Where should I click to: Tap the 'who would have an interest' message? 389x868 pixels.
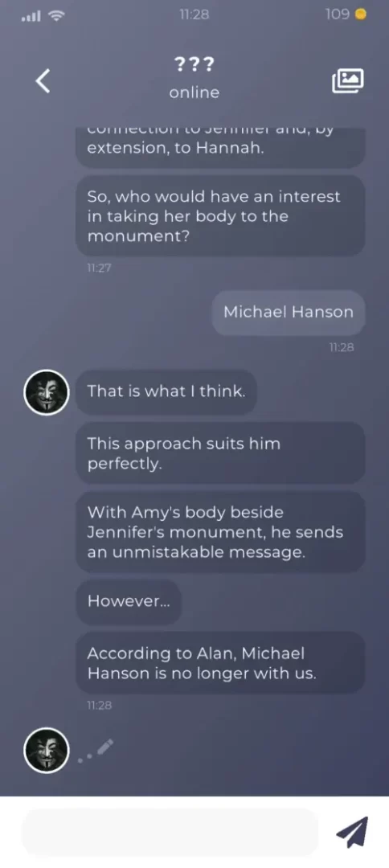click(220, 216)
